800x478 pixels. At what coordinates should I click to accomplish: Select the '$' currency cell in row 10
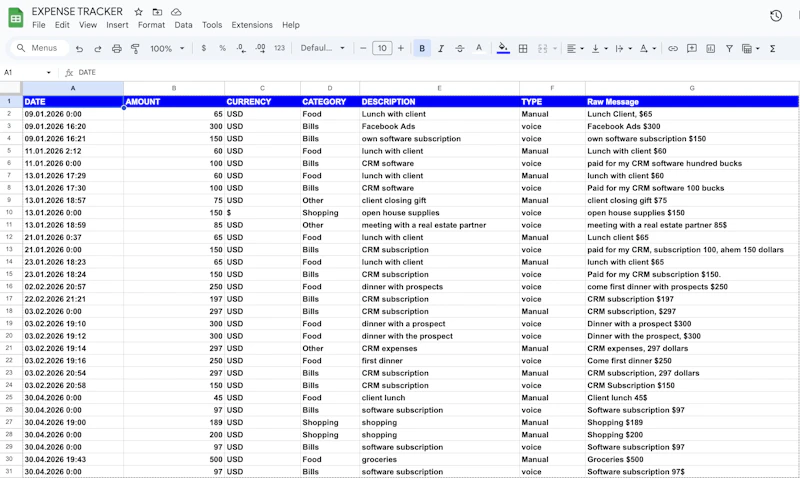pos(262,212)
